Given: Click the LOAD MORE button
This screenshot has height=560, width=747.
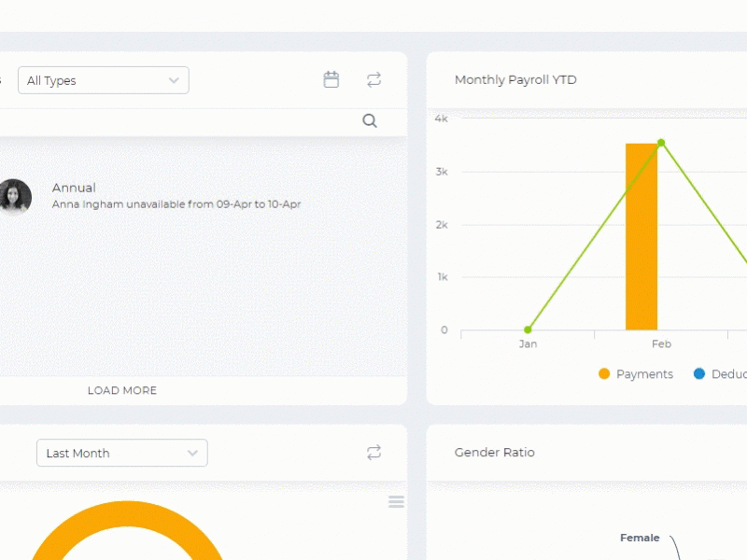Looking at the screenshot, I should [122, 390].
